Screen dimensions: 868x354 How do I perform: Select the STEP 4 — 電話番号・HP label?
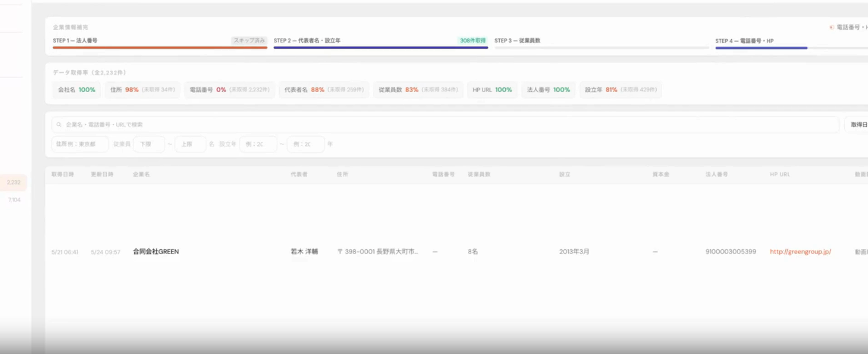pyautogui.click(x=744, y=41)
